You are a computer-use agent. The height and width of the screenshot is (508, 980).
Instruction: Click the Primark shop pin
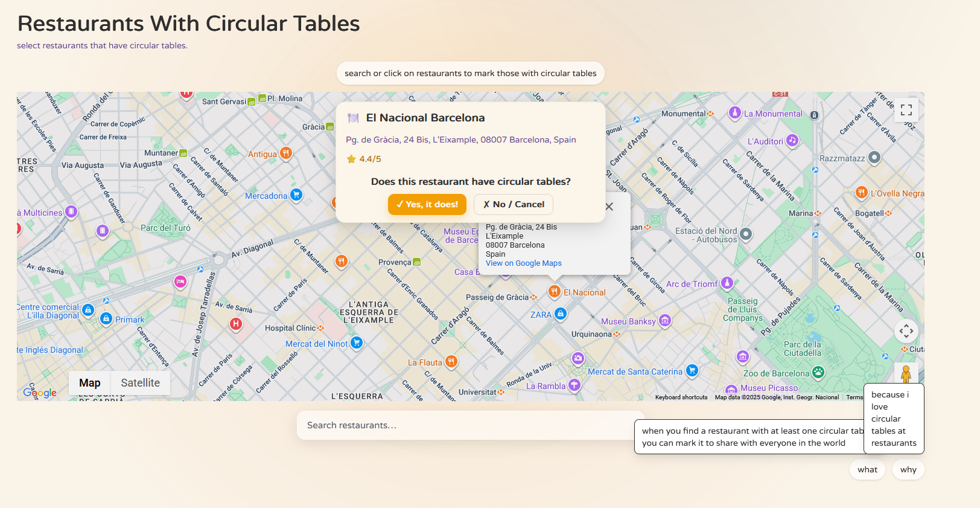106,318
